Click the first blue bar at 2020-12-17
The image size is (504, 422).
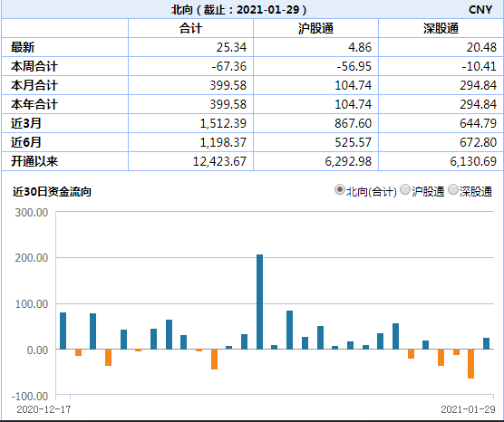[63, 331]
